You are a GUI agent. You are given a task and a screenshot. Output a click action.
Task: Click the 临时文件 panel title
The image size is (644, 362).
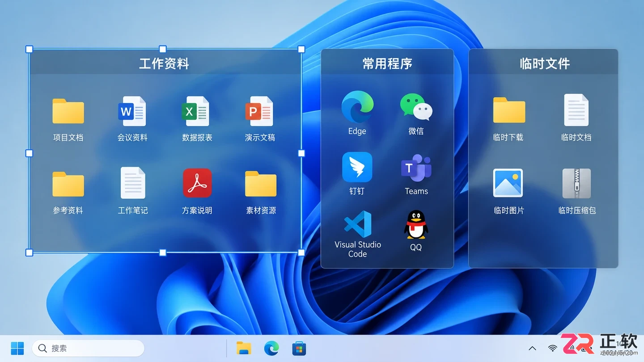[545, 63]
